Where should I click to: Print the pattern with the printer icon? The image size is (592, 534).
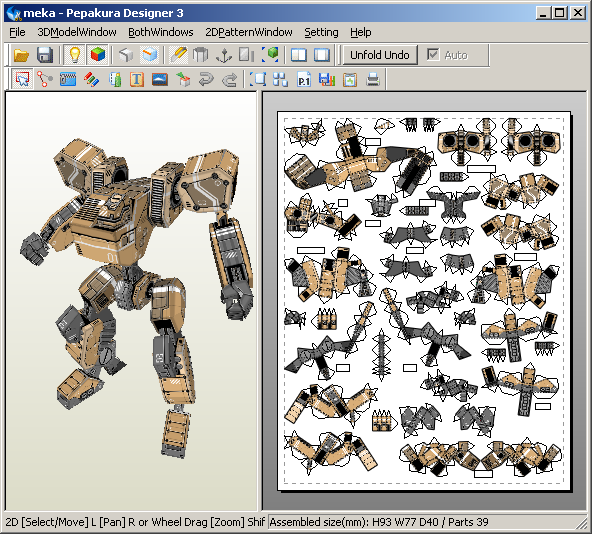coord(373,79)
